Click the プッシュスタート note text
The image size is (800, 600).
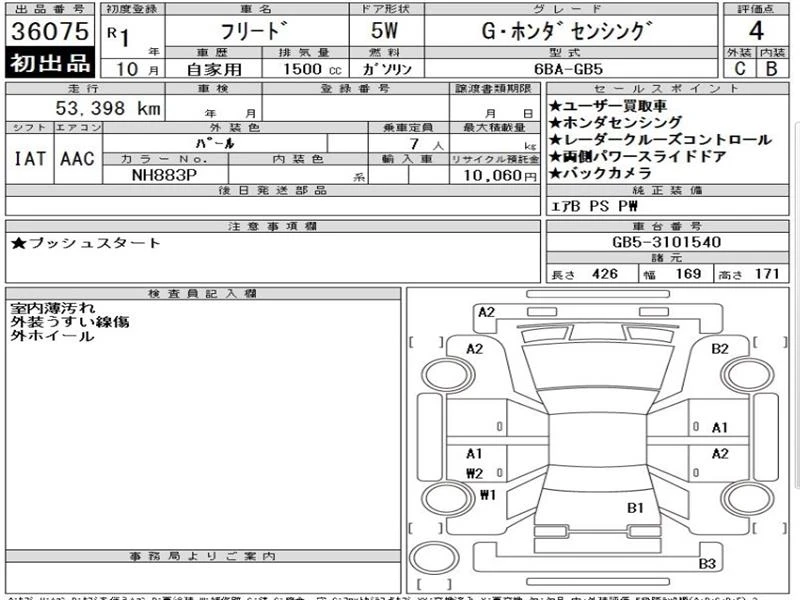(86, 243)
